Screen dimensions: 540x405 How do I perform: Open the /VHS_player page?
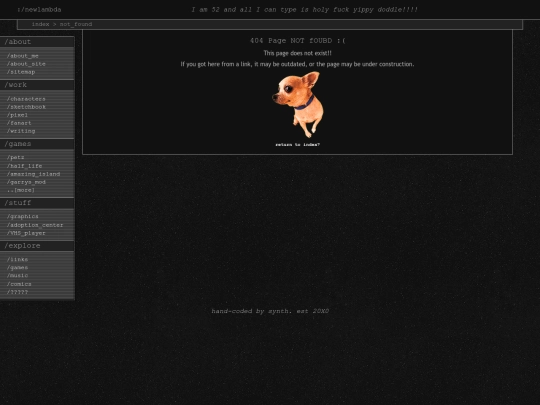coord(26,233)
